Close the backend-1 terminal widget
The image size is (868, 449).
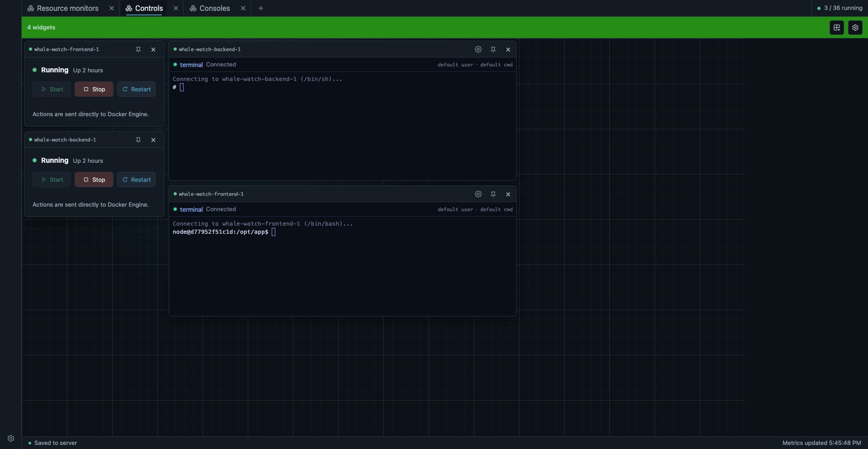(x=508, y=49)
